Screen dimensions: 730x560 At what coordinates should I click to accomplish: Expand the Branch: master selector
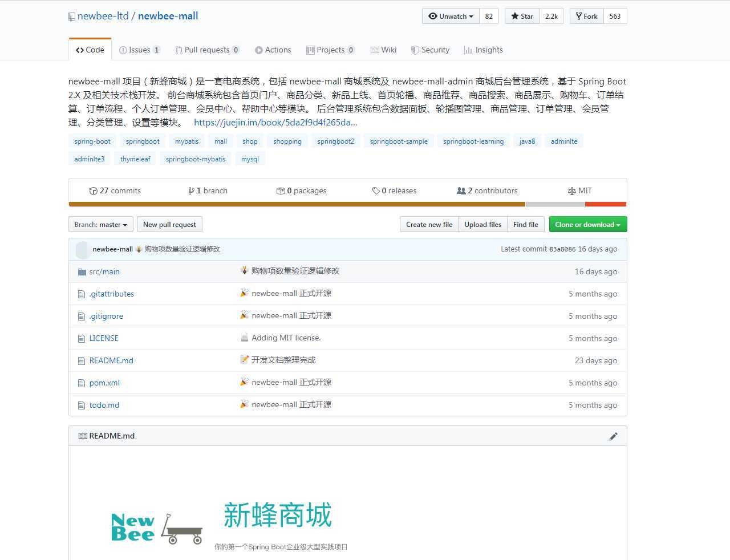[101, 225]
